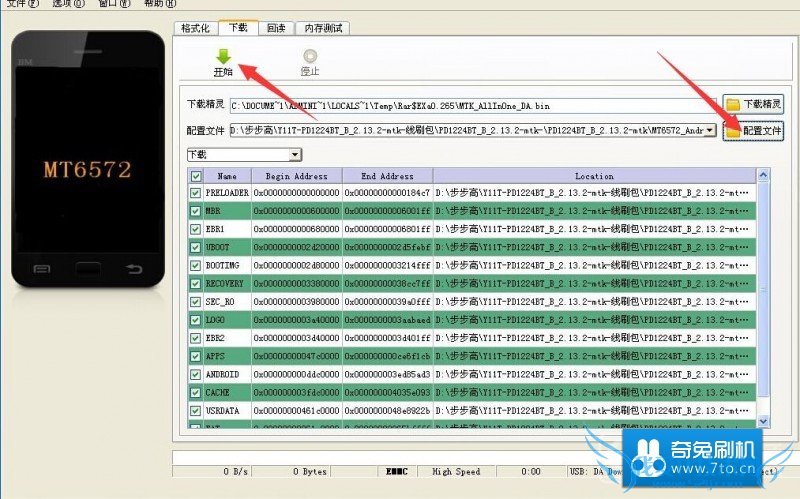Image resolution: width=800 pixels, height=499 pixels.
Task: Click the 停止 stop icon
Action: point(310,62)
